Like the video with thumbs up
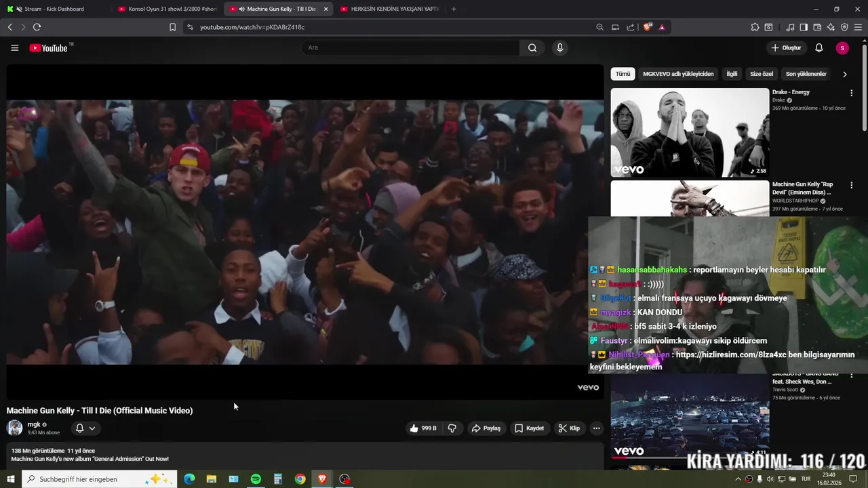 (422, 428)
